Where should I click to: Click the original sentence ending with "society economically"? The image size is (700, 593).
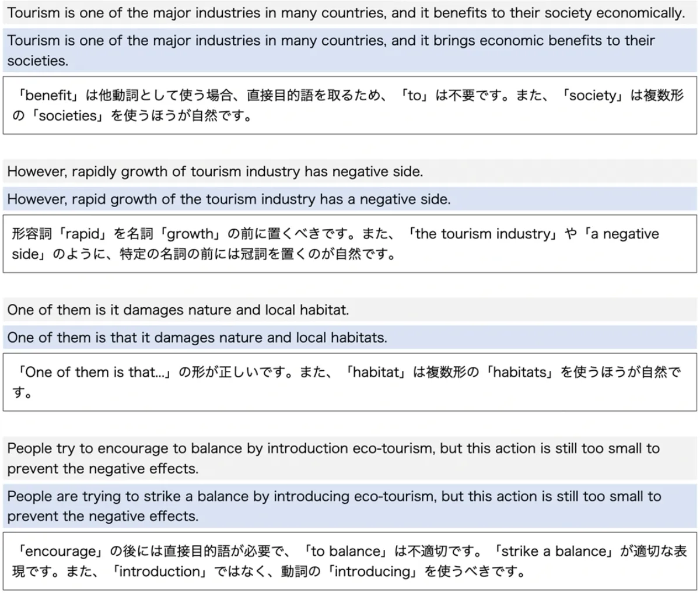[x=345, y=13]
